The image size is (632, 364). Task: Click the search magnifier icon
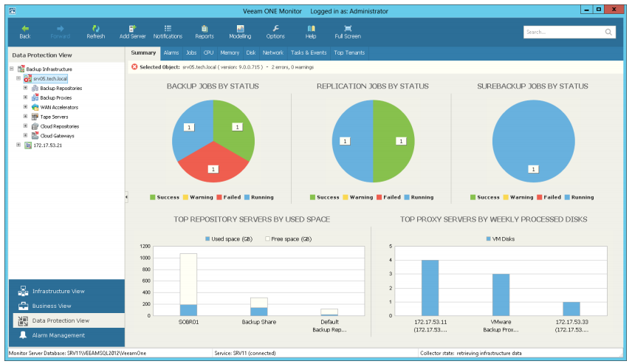tap(608, 32)
